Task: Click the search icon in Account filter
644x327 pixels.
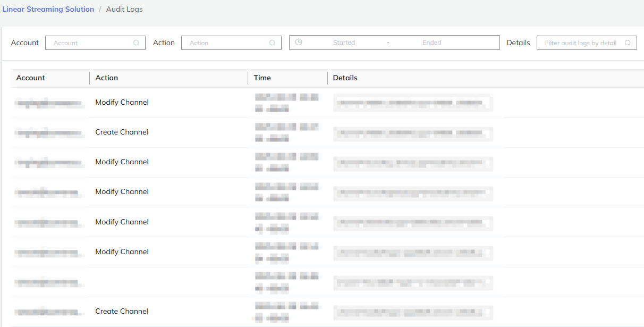Action: [x=136, y=43]
